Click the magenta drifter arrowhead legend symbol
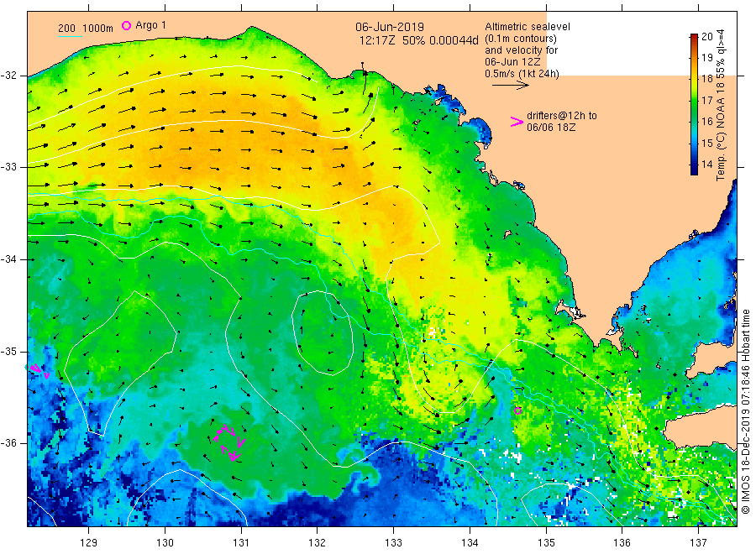This screenshot has height=554, width=756. [517, 122]
